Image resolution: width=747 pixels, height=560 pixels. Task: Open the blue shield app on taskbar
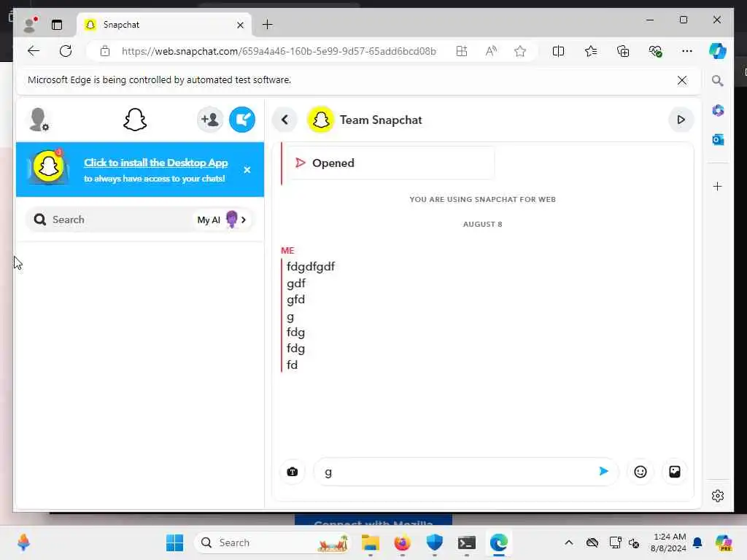[435, 542]
